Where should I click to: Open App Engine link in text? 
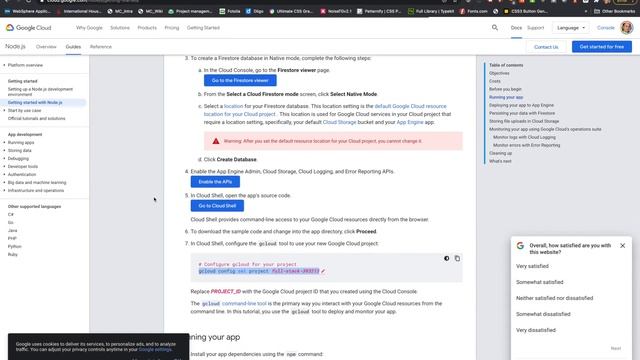coord(410,122)
